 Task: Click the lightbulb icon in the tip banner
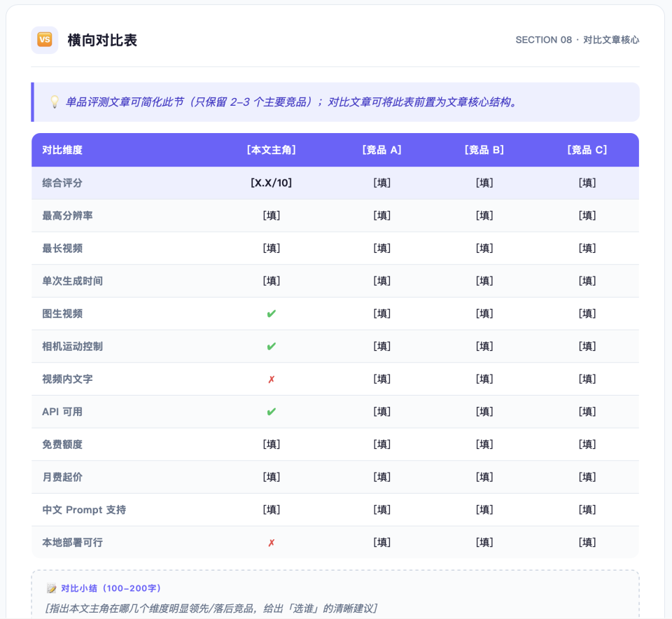coord(55,102)
